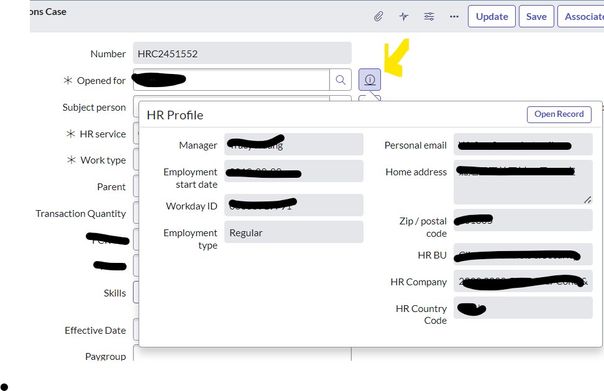Click the Opened for lookup magnifier icon

[340, 80]
